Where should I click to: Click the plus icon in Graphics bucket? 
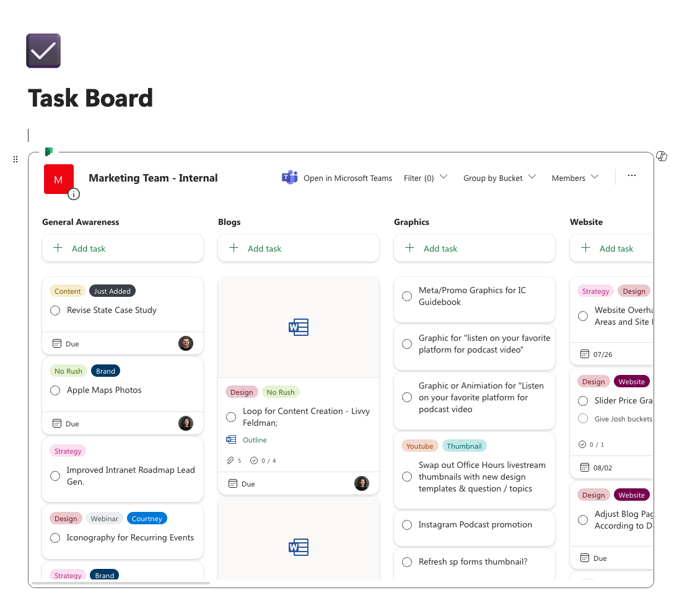(x=409, y=248)
